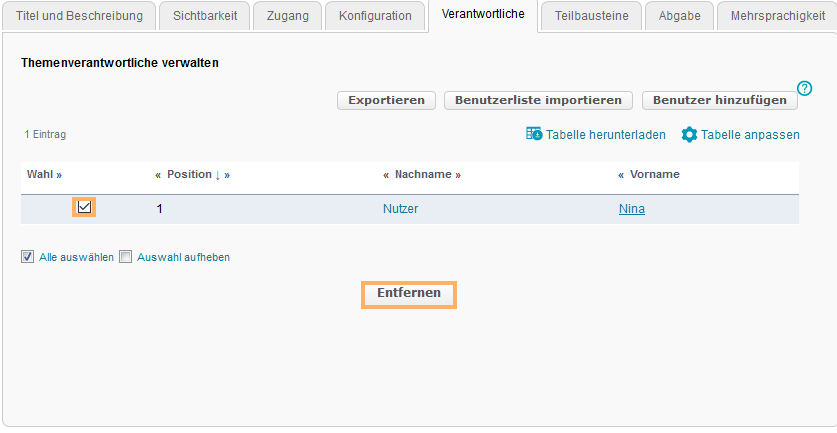Click the Wahl column header

[41, 175]
